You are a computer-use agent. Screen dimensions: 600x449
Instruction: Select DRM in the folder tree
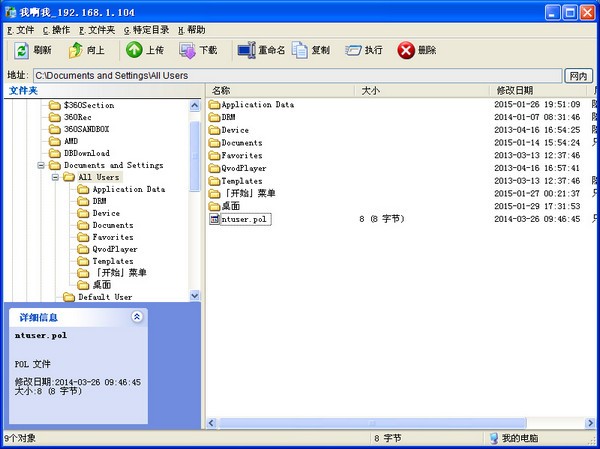click(92, 201)
